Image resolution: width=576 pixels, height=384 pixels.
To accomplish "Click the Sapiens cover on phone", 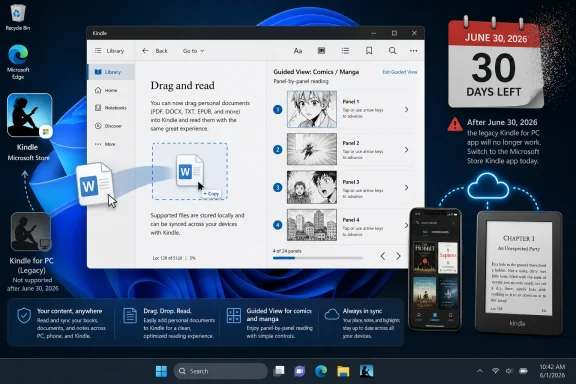I will (447, 257).
